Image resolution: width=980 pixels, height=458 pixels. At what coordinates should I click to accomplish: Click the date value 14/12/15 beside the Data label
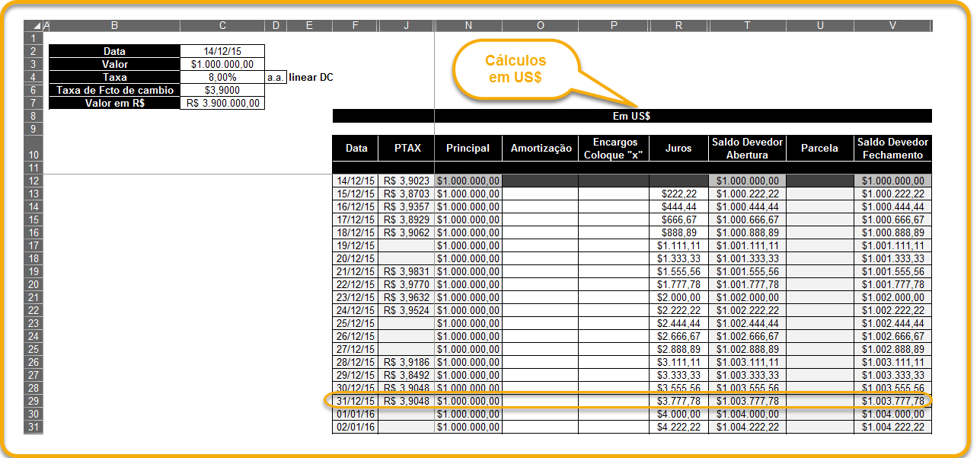[222, 51]
